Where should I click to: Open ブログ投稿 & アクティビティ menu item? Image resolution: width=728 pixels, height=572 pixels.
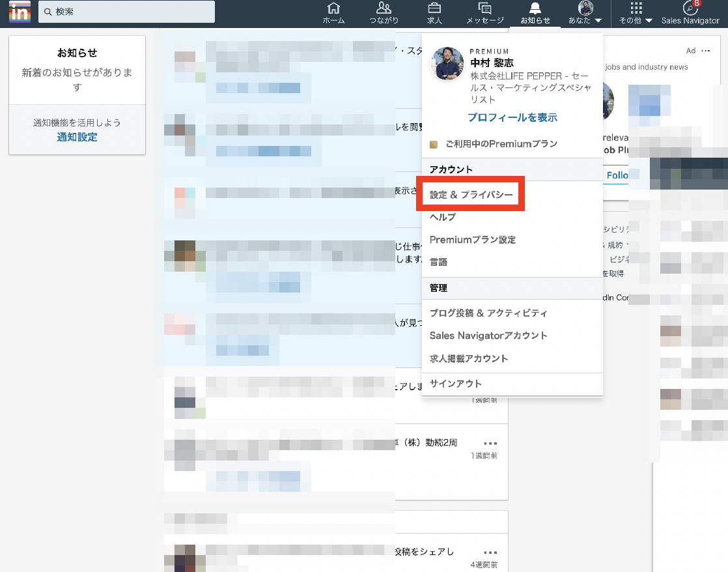[488, 313]
